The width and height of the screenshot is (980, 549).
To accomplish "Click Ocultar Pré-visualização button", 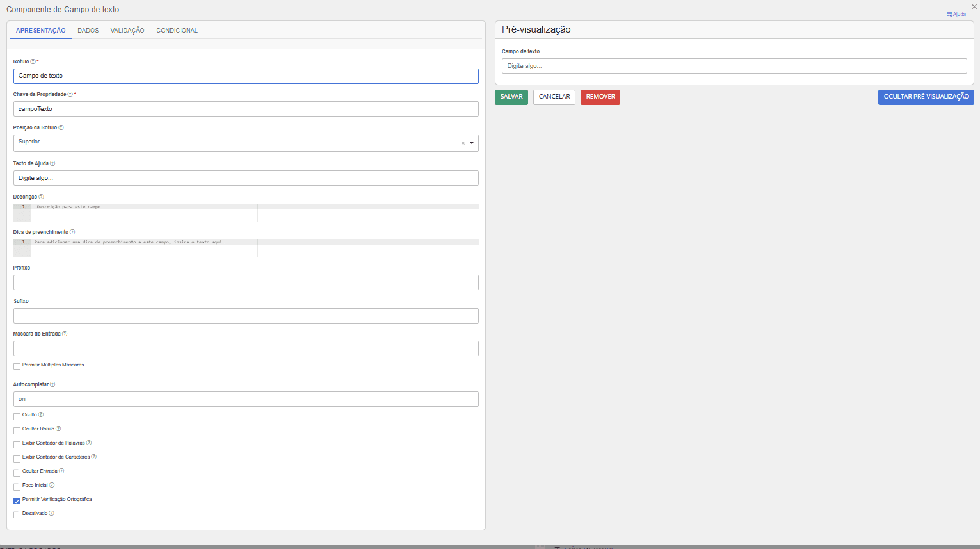I will (x=926, y=97).
